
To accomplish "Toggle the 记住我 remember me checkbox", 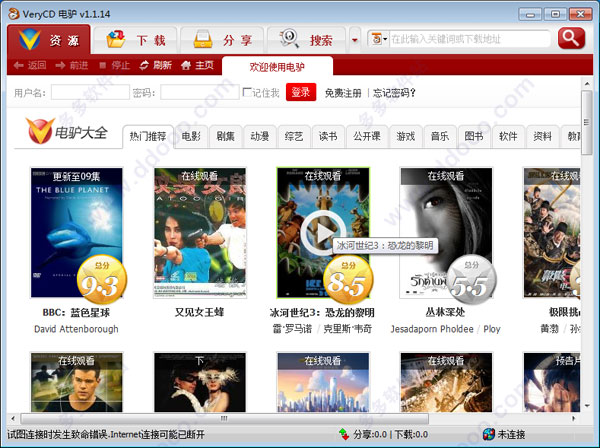I will (x=247, y=92).
